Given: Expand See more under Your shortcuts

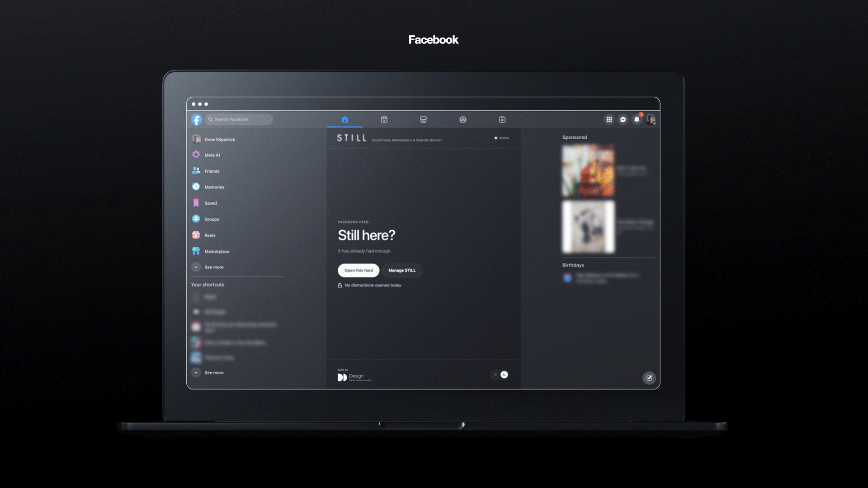Looking at the screenshot, I should [208, 373].
